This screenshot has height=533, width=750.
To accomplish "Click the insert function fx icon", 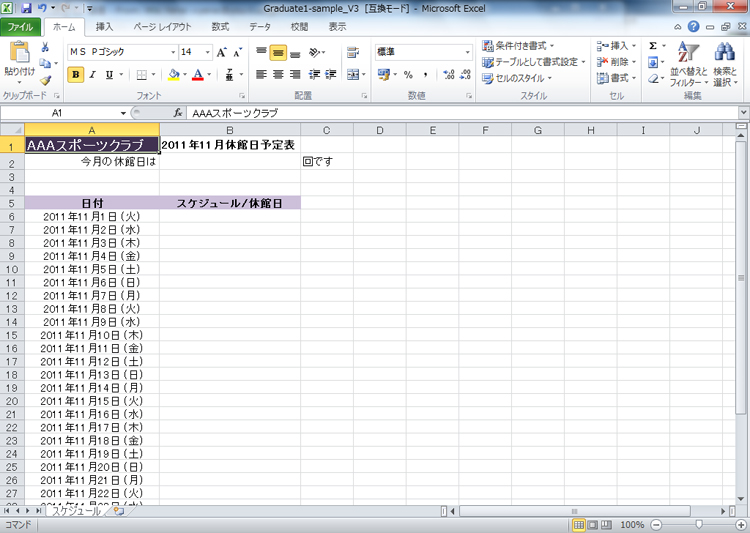I will pos(178,113).
